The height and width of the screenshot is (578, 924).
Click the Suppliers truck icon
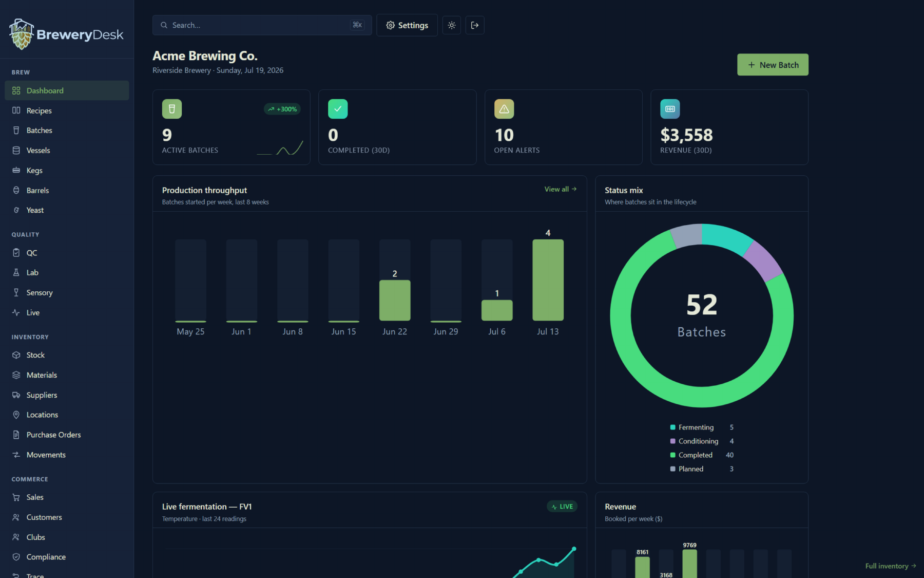click(16, 395)
